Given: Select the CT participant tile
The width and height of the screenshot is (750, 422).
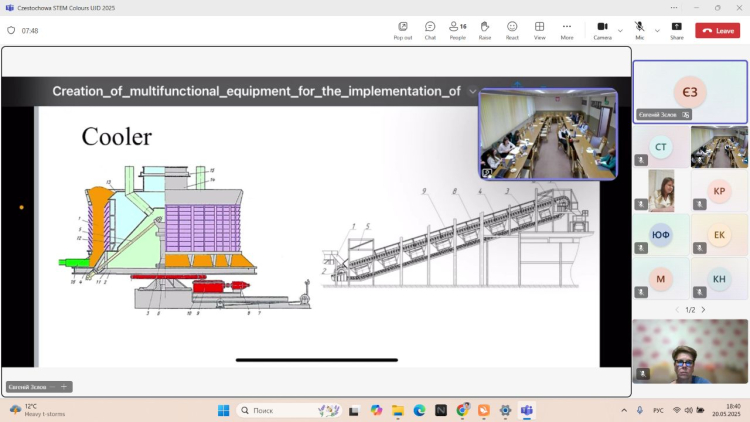Looking at the screenshot, I should click(x=661, y=147).
